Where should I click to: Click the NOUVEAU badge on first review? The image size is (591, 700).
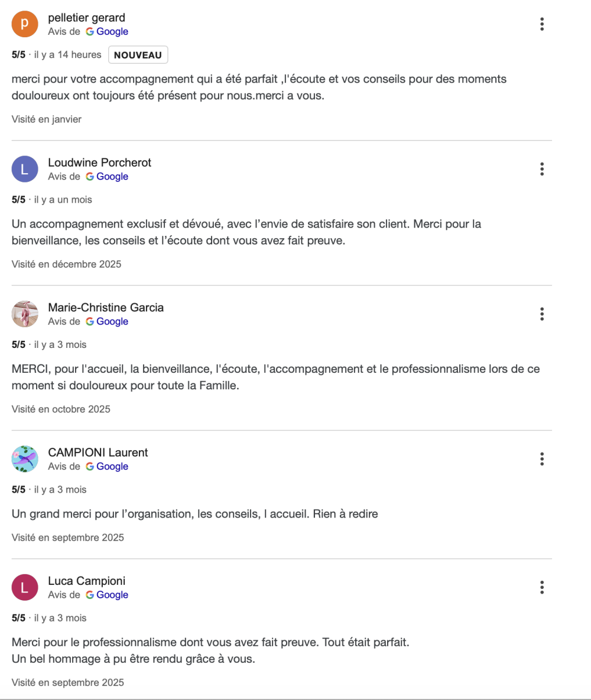tap(138, 55)
